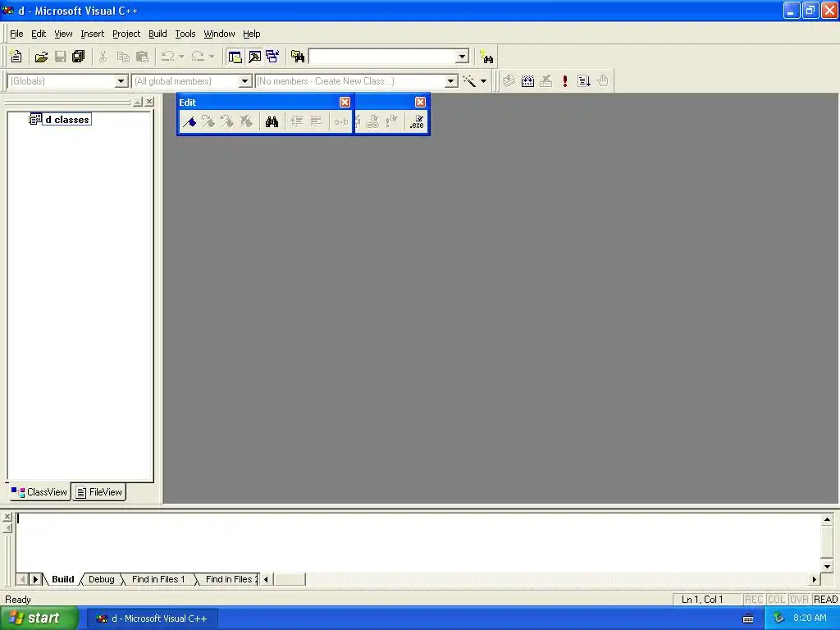Toggle the Output window button
The image size is (840, 630).
(x=254, y=57)
